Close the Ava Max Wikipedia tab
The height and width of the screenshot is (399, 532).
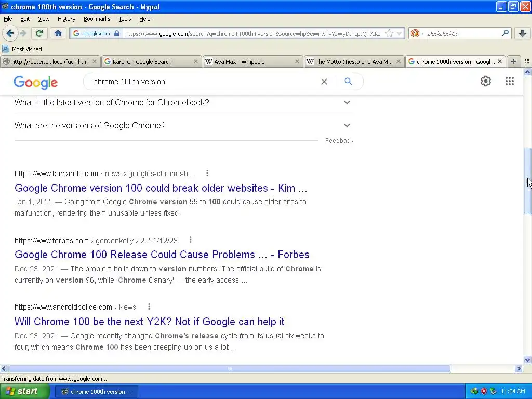(x=297, y=61)
